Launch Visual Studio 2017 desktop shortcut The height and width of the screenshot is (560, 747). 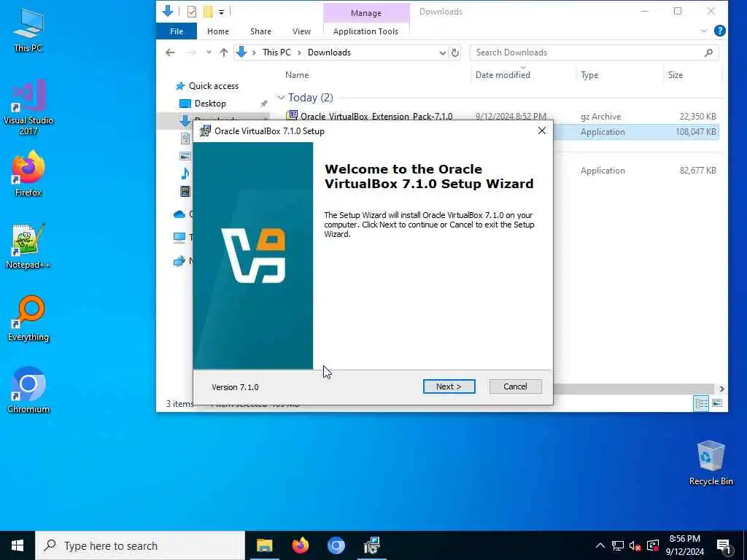[28, 108]
